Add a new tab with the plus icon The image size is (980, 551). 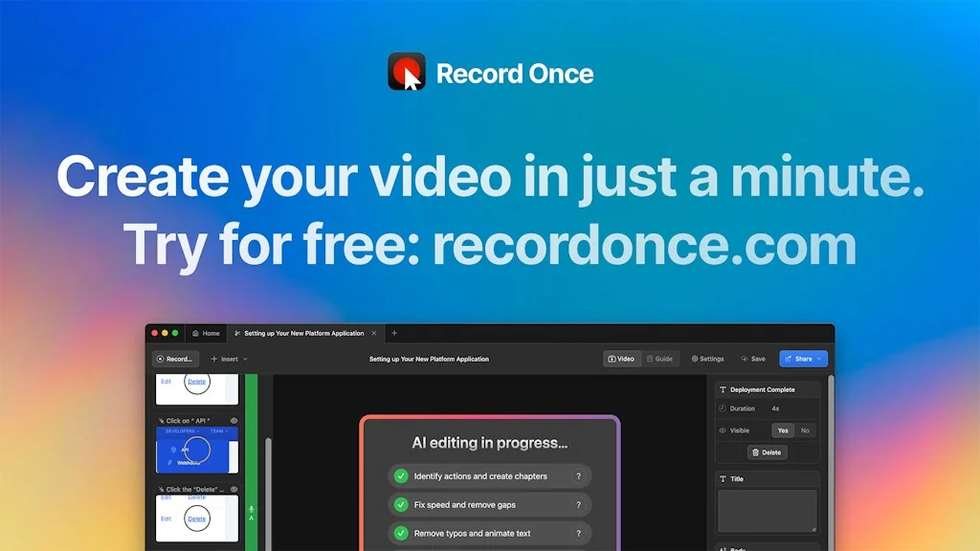tap(394, 333)
